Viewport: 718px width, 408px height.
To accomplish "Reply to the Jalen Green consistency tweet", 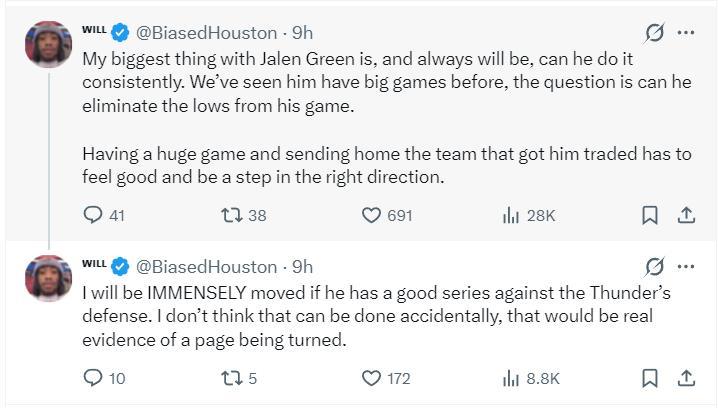I will click(x=93, y=215).
